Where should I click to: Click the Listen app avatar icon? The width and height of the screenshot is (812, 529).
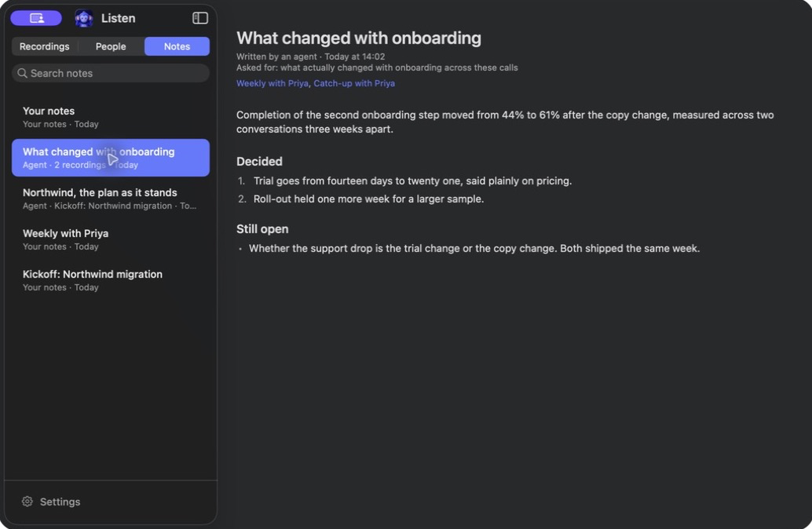click(84, 18)
